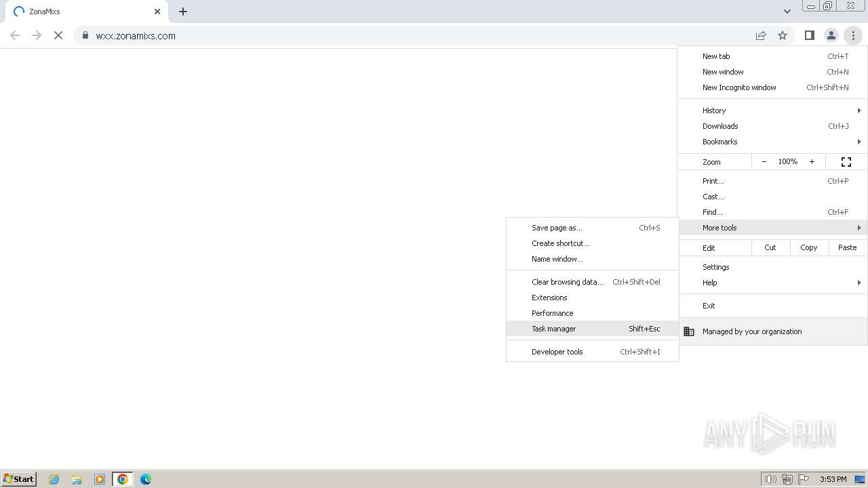Expand the More tools submenu
Viewport: 868px width, 488px height.
(x=772, y=228)
